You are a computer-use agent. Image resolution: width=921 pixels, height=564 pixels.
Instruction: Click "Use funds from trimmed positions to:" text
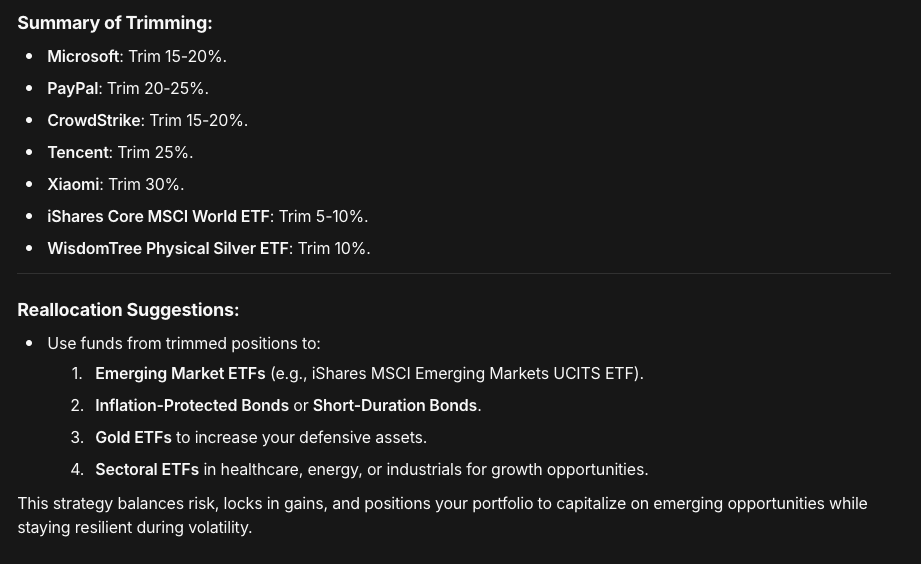(x=183, y=344)
